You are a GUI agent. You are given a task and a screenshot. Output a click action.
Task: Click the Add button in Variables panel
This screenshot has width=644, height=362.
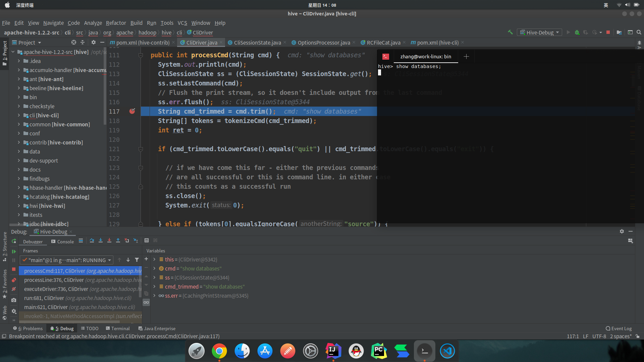(x=146, y=259)
